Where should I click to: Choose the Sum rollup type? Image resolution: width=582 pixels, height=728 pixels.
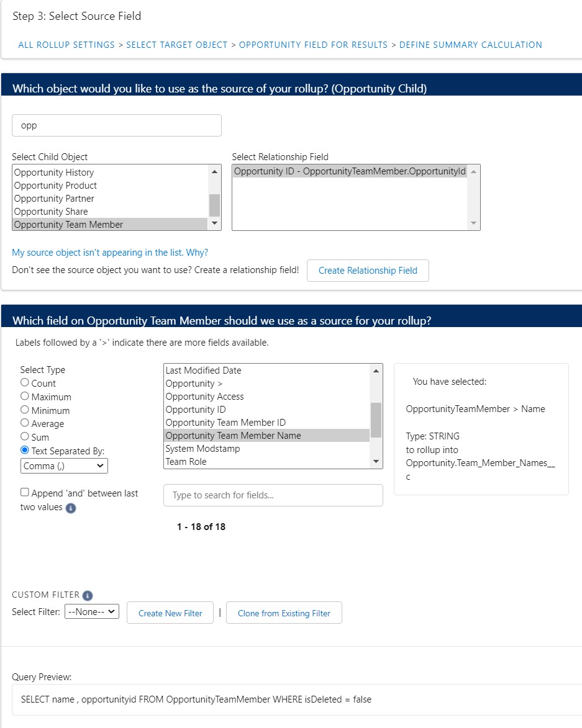(x=25, y=437)
